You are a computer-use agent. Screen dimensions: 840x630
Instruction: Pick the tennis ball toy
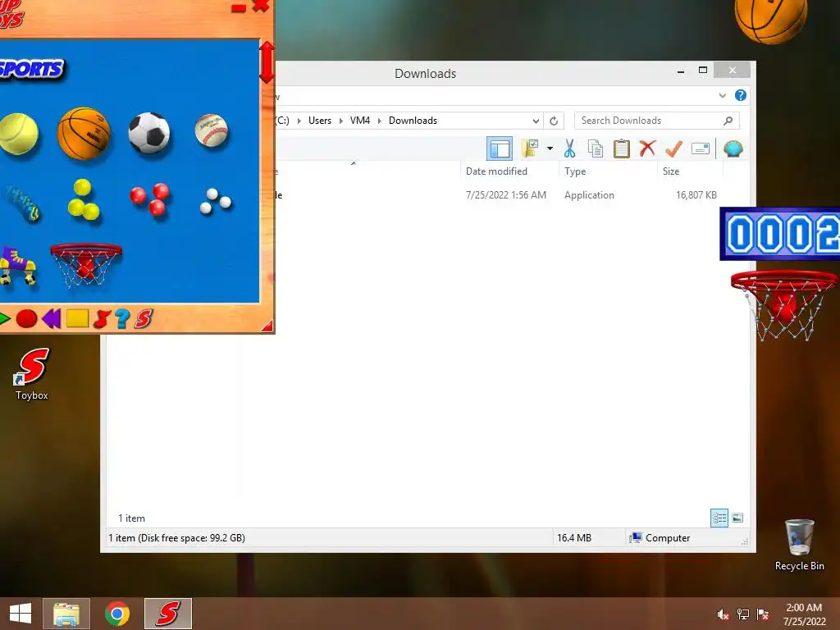19,134
